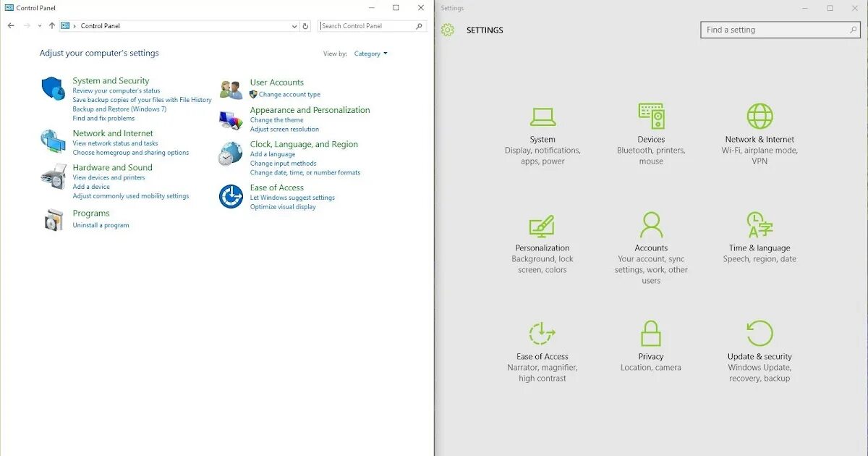Viewport: 868px width, 456px height.
Task: Open the Network & Internet globe icon in Settings
Action: pos(759,116)
